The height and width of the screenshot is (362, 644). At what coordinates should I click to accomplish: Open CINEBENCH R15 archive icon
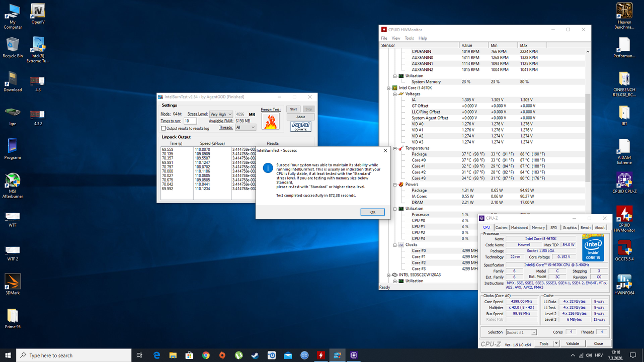(x=624, y=84)
